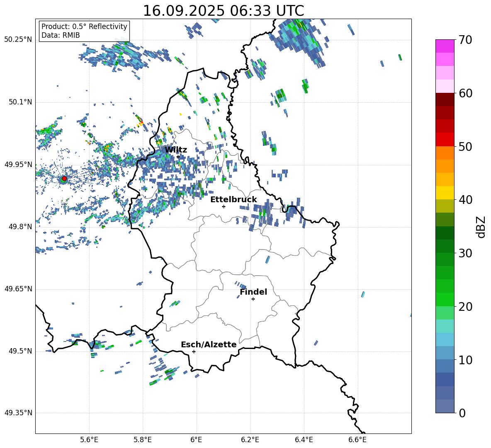Click the 50.1°N latitude label
491x448 pixels.
[x=20, y=102]
